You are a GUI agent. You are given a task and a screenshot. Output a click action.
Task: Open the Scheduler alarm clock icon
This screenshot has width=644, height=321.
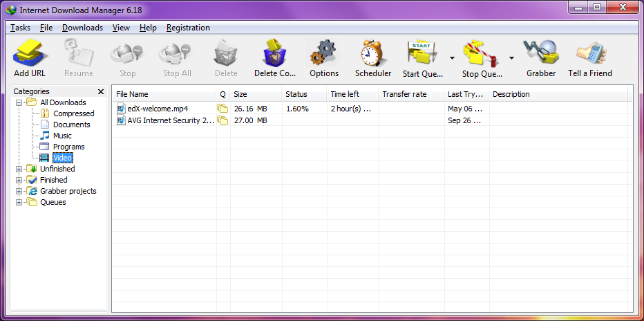tap(373, 53)
